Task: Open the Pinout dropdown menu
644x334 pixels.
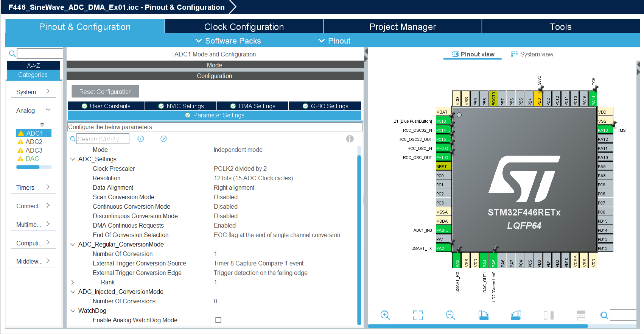Action: [x=334, y=41]
